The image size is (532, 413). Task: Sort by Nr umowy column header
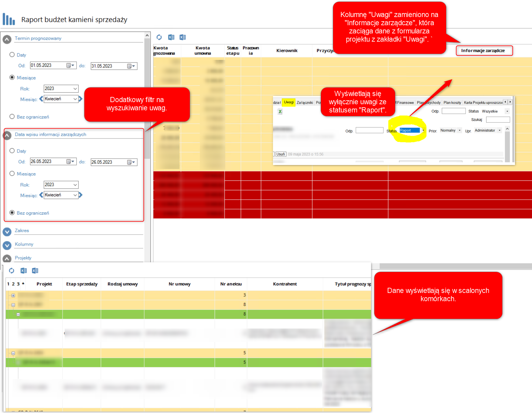pos(179,284)
